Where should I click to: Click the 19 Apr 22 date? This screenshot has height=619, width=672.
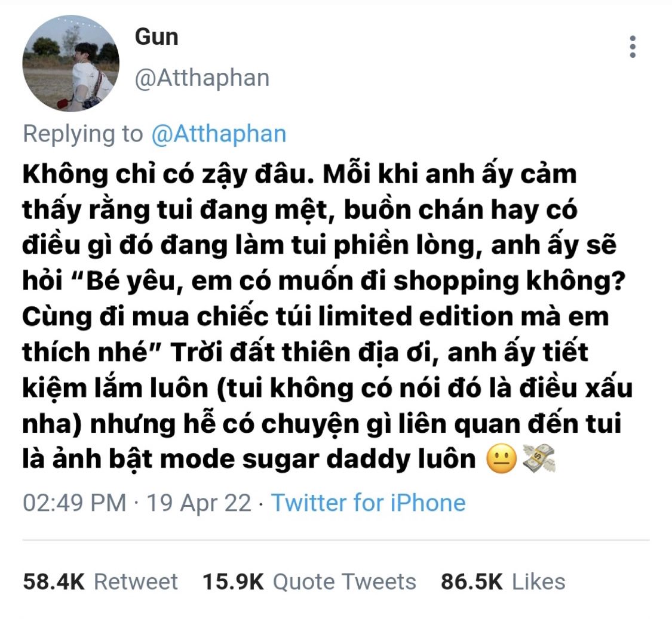point(199,503)
